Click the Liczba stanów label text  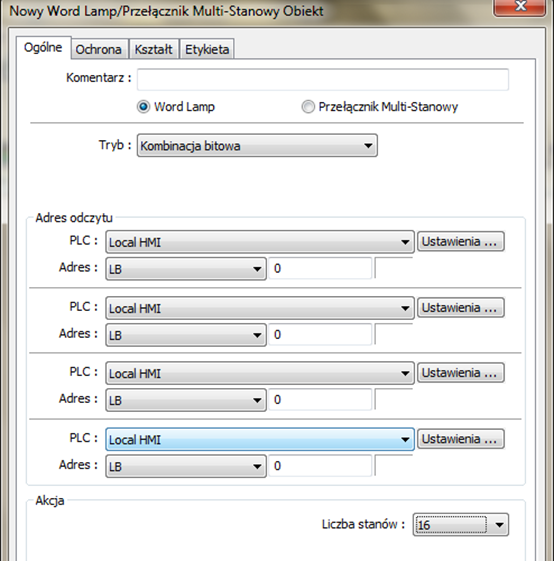point(363,524)
